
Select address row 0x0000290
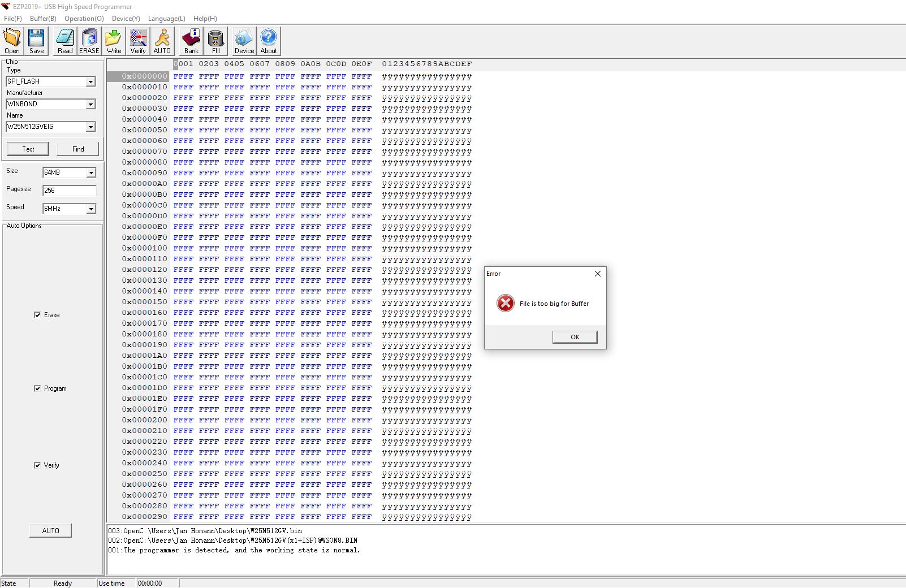coord(145,517)
